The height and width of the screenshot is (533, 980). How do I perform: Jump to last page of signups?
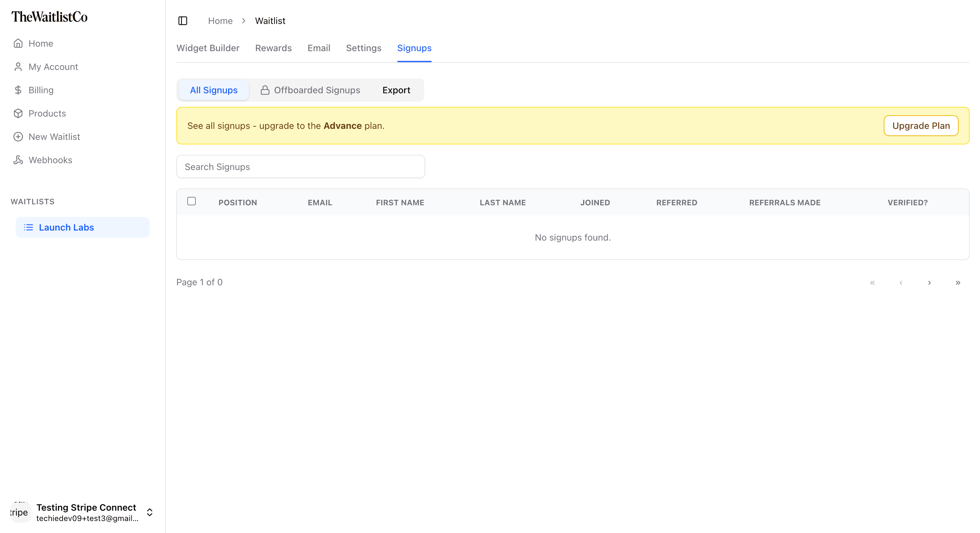958,282
